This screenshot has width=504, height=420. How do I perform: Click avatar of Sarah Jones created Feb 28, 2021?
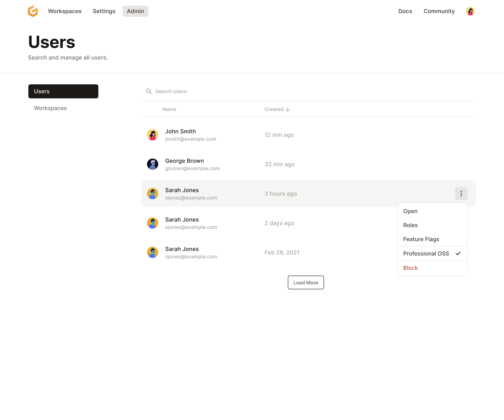pyautogui.click(x=153, y=253)
